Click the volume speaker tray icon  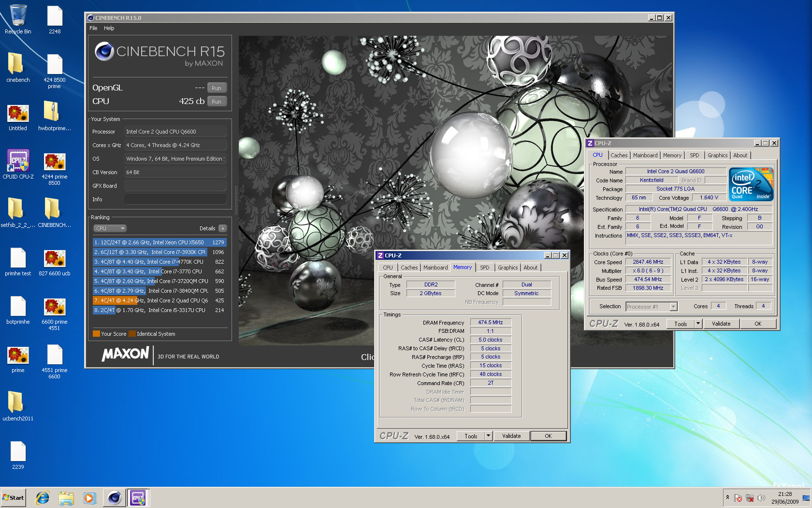[762, 498]
